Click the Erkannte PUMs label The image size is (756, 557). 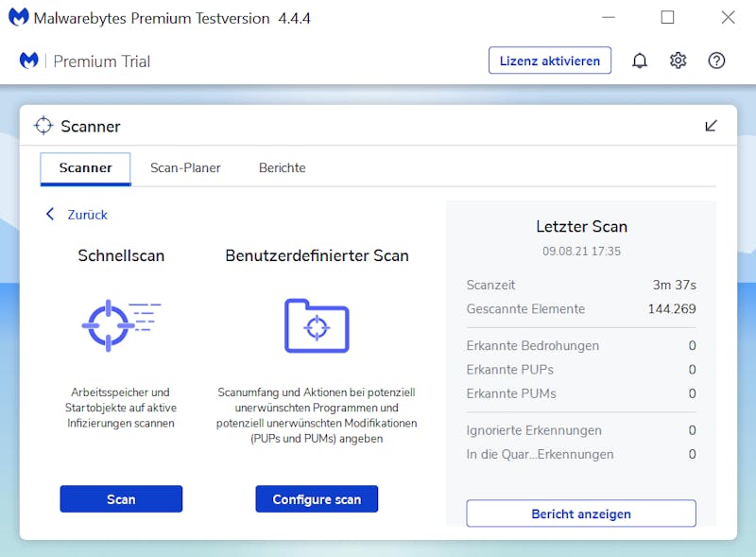coord(511,393)
